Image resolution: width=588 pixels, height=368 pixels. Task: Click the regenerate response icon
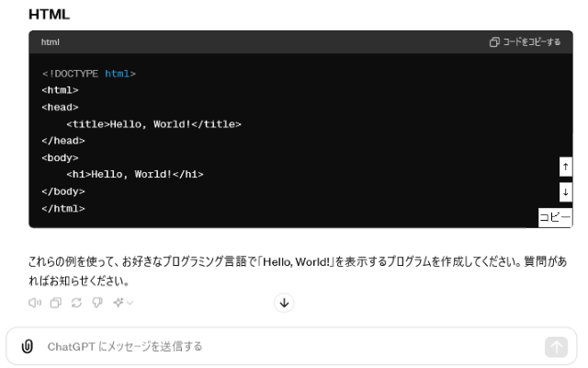pyautogui.click(x=76, y=303)
